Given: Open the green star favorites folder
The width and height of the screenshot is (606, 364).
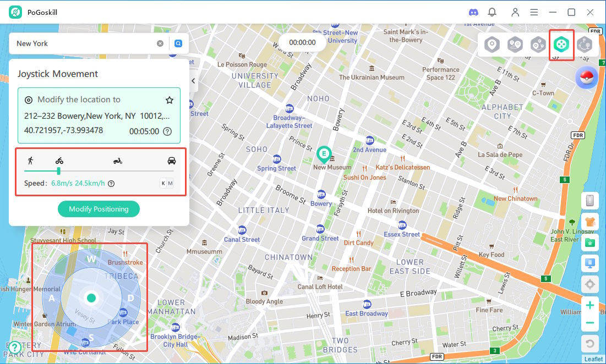Looking at the screenshot, I should tap(590, 243).
